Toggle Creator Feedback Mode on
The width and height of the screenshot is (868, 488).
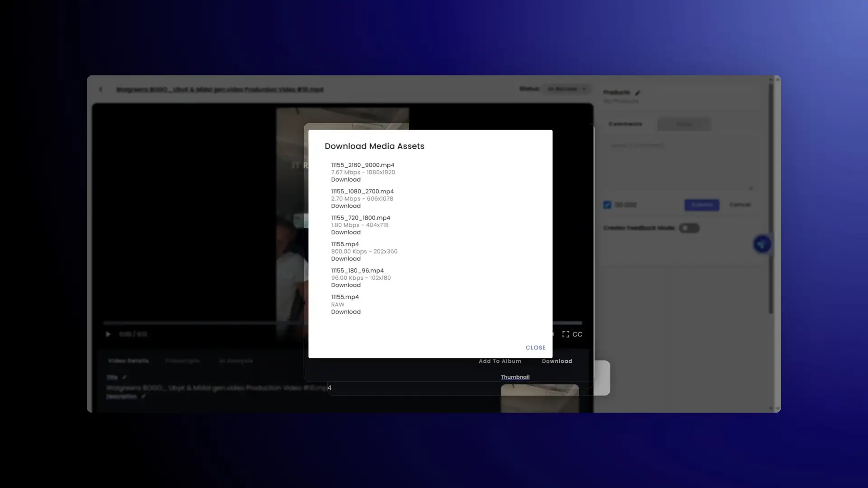point(689,228)
